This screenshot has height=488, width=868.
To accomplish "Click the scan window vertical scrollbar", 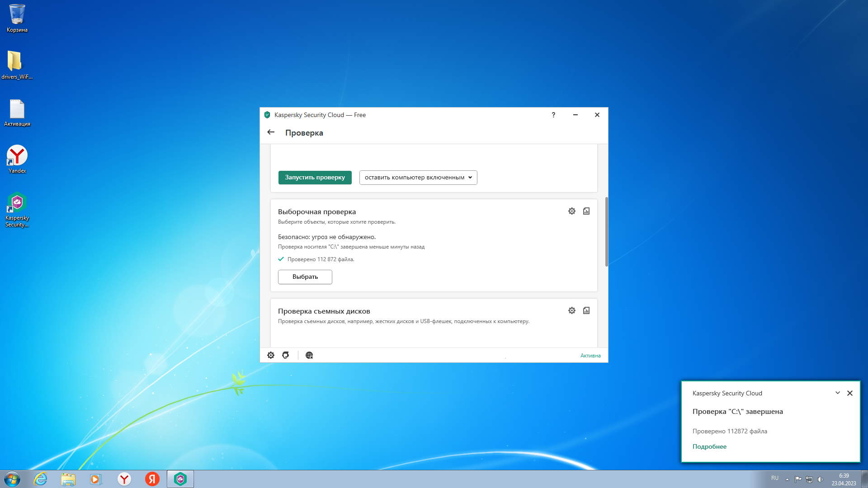I will coord(606,231).
